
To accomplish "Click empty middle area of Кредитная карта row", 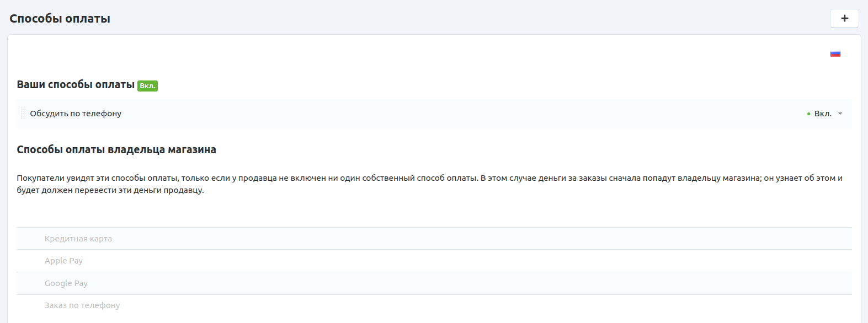I will tap(441, 239).
